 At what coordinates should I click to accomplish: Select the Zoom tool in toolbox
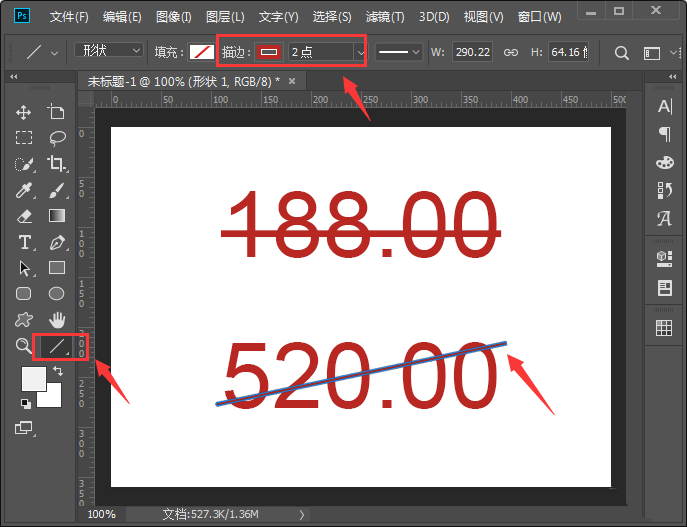tap(23, 346)
